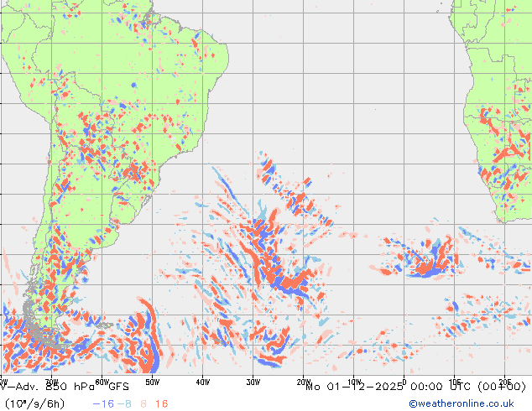Click the "V-Adv. 850 hPa" map title
532x411 pixels.
click(x=47, y=387)
